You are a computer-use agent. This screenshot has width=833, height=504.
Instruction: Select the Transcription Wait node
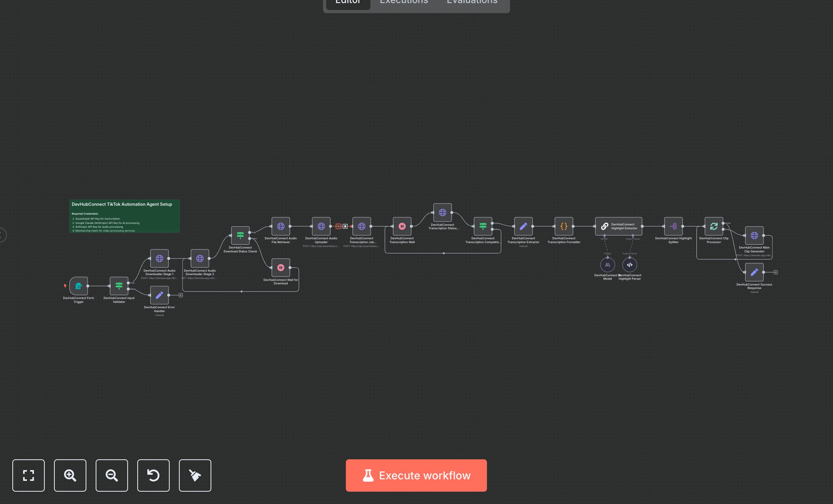coord(402,226)
